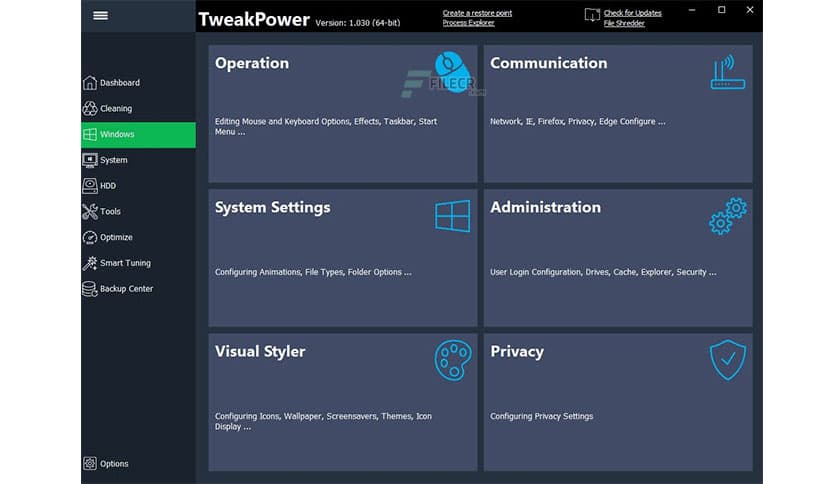Click the update download icon in header
Screen dimensions: 836x484
(592, 15)
